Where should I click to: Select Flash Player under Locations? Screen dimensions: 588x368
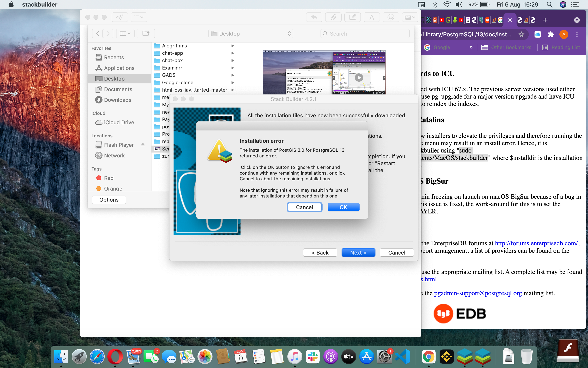pyautogui.click(x=119, y=145)
